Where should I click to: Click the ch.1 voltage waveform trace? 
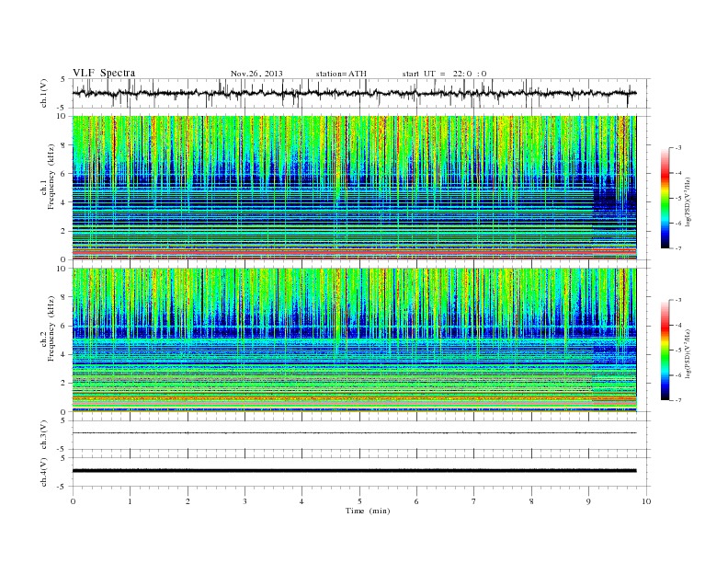click(354, 93)
